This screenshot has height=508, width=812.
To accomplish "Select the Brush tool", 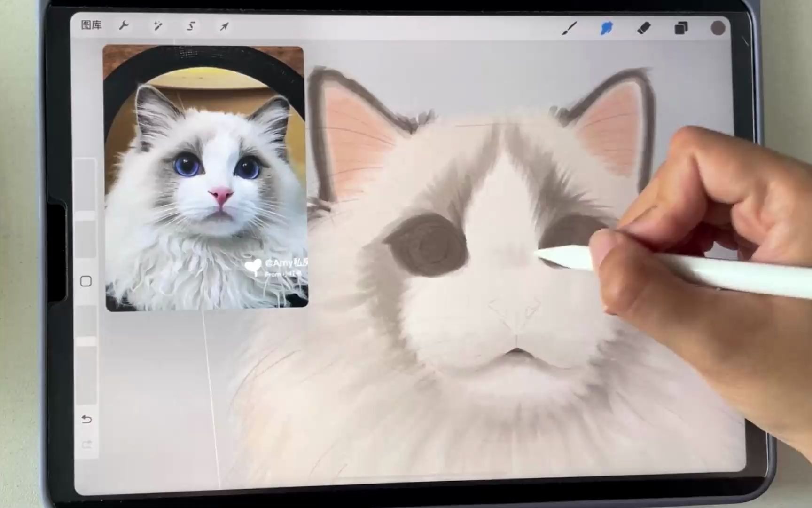I will pyautogui.click(x=570, y=28).
